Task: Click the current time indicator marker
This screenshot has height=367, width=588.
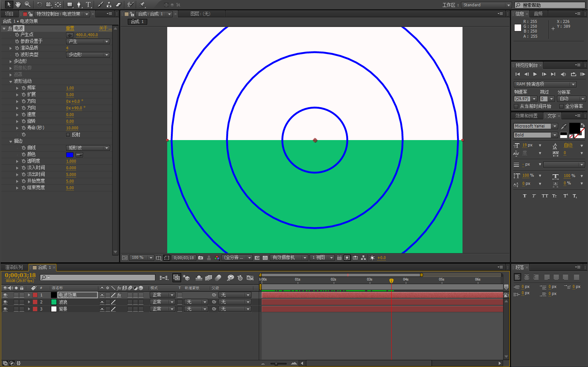Action: 391,281
